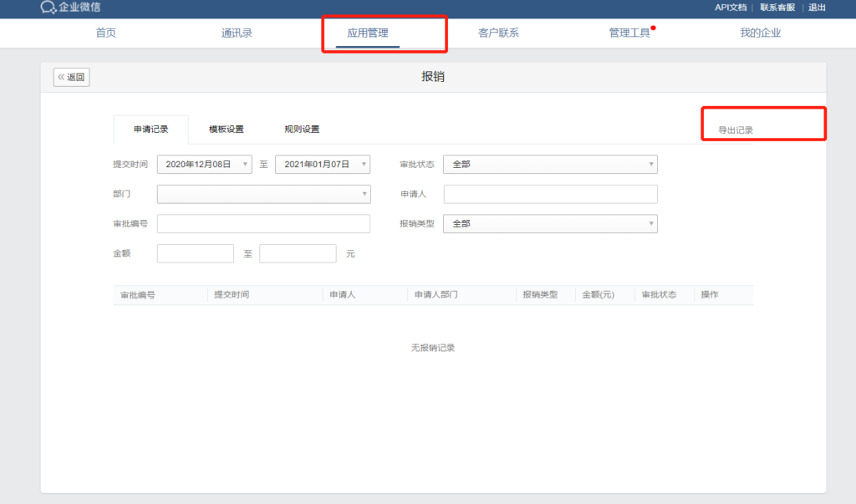Select the 应用管理 tab
The width and height of the screenshot is (856, 504).
coord(368,33)
